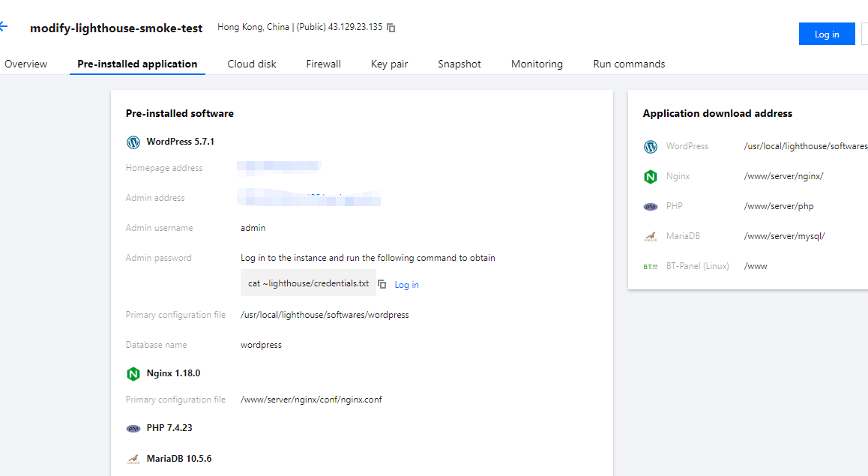Click the blue Log in button

point(827,34)
